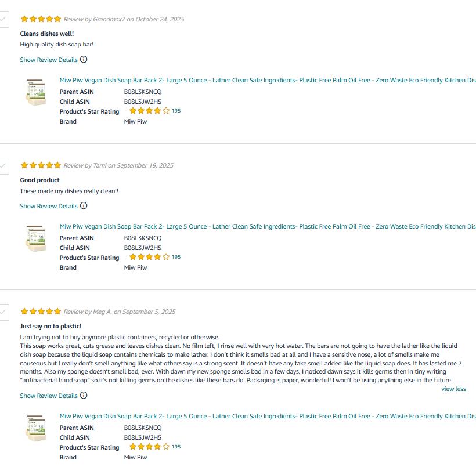
Task: Click product star rating under Tami's review
Action: coord(149,257)
